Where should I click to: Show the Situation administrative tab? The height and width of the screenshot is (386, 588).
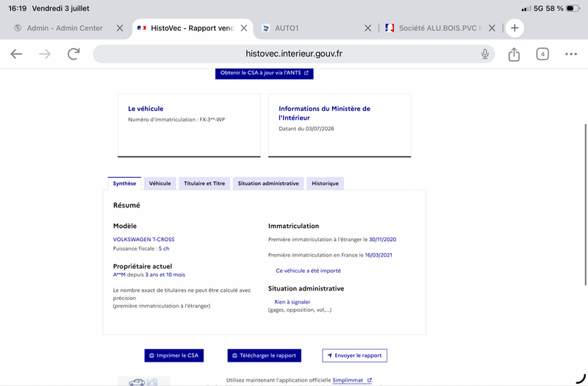coord(268,183)
